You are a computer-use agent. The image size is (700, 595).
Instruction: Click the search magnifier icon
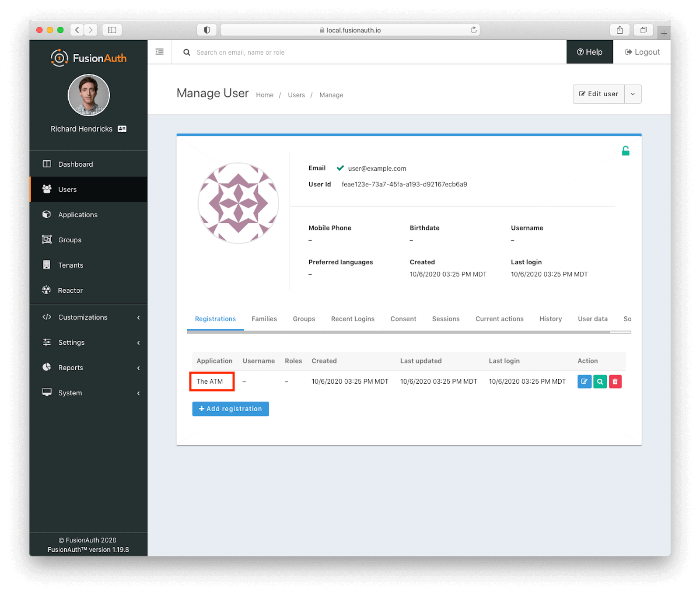(x=187, y=52)
